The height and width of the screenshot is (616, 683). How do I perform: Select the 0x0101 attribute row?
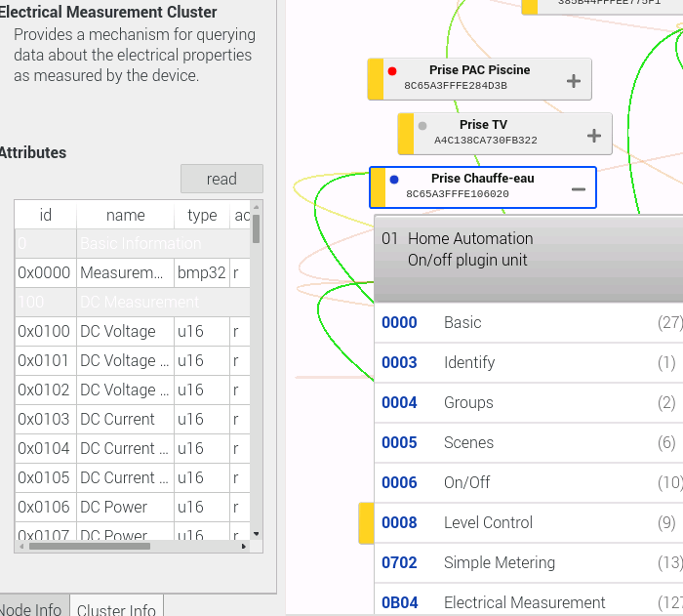133,361
